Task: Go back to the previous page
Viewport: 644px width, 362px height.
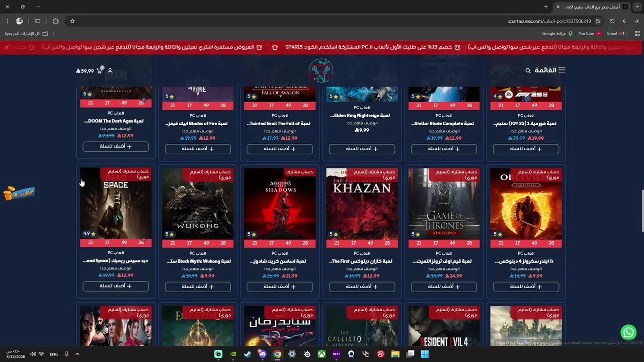Action: [636, 21]
